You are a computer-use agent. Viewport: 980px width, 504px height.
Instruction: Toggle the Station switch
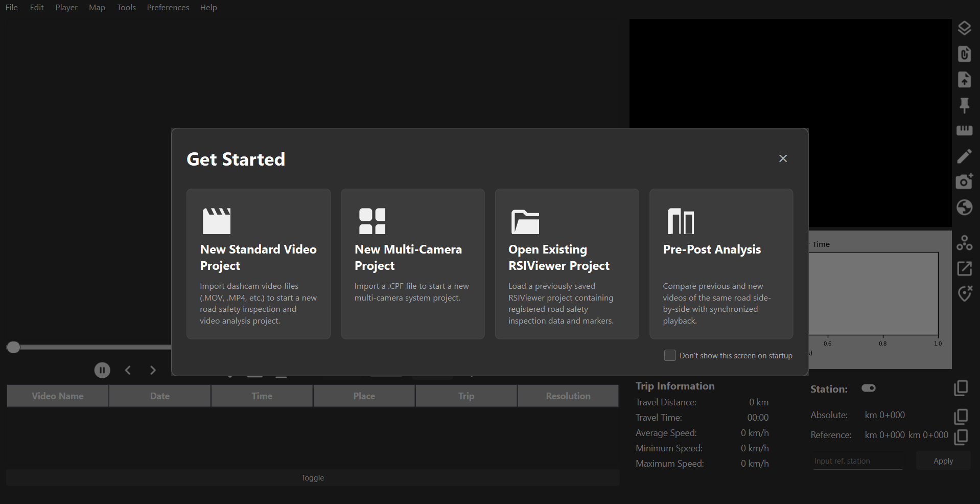(869, 388)
